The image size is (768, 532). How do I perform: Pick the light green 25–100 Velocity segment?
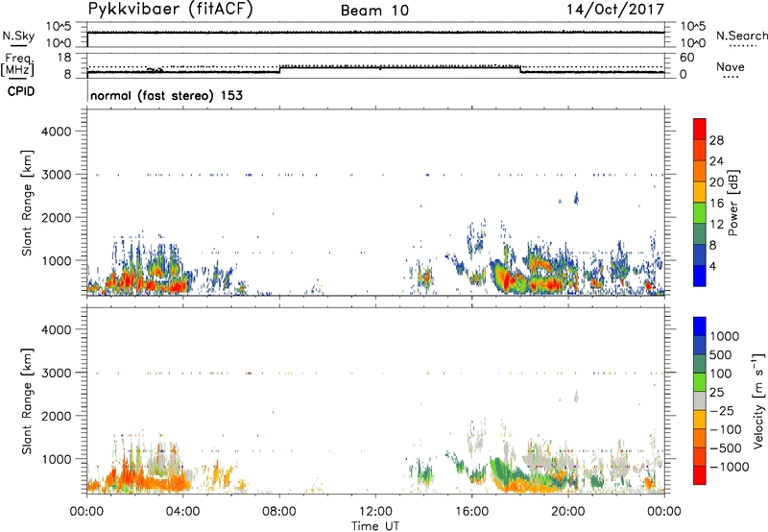(700, 382)
